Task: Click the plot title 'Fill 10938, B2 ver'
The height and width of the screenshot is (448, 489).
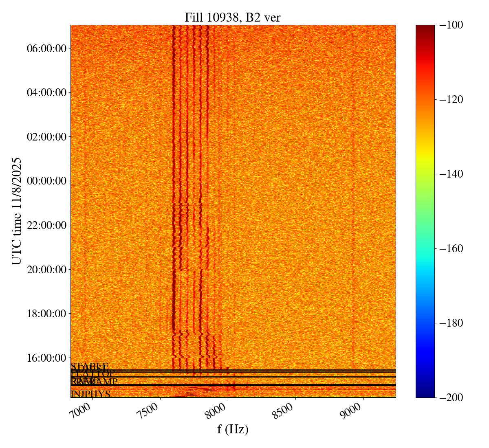Action: click(x=233, y=17)
